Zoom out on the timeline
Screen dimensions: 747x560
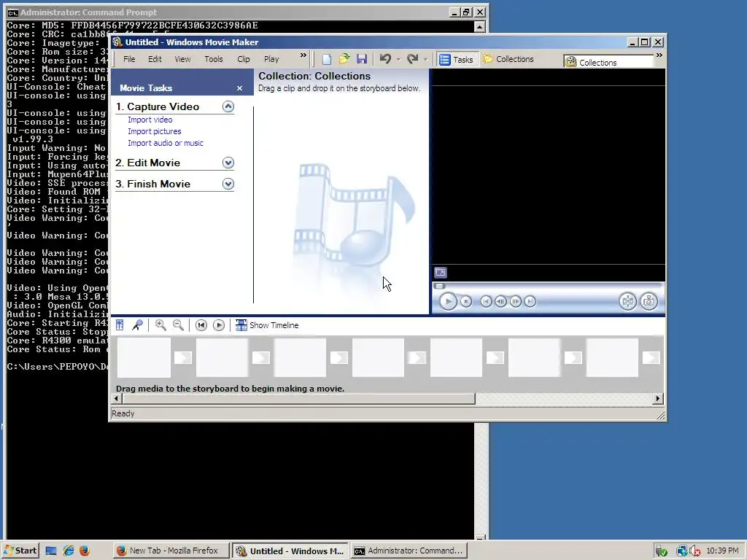coord(178,325)
